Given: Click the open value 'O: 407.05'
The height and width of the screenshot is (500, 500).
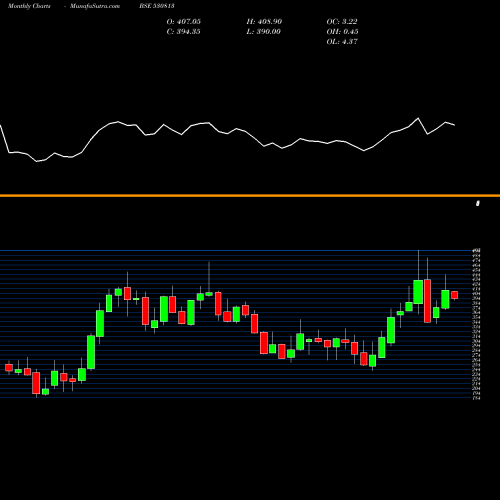Looking at the screenshot, I should [184, 22].
